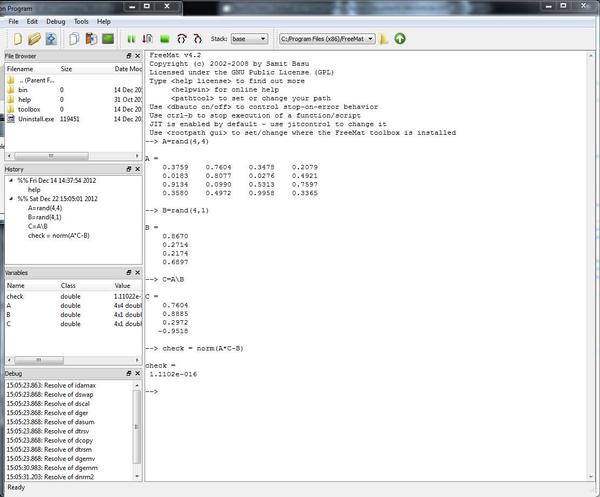Click the console scroll-up arrow

pos(590,56)
